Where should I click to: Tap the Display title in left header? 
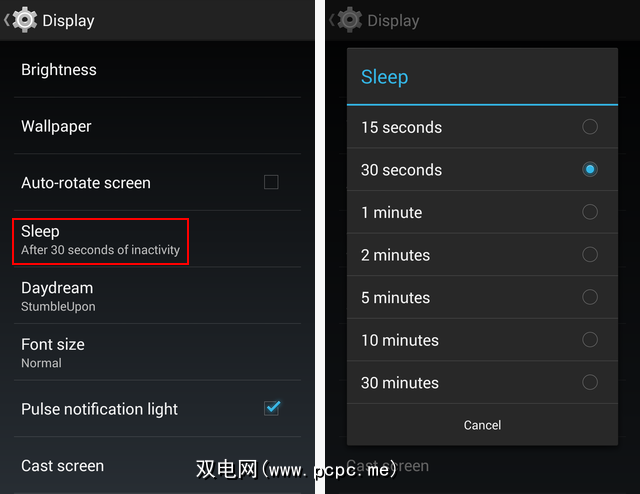[68, 20]
